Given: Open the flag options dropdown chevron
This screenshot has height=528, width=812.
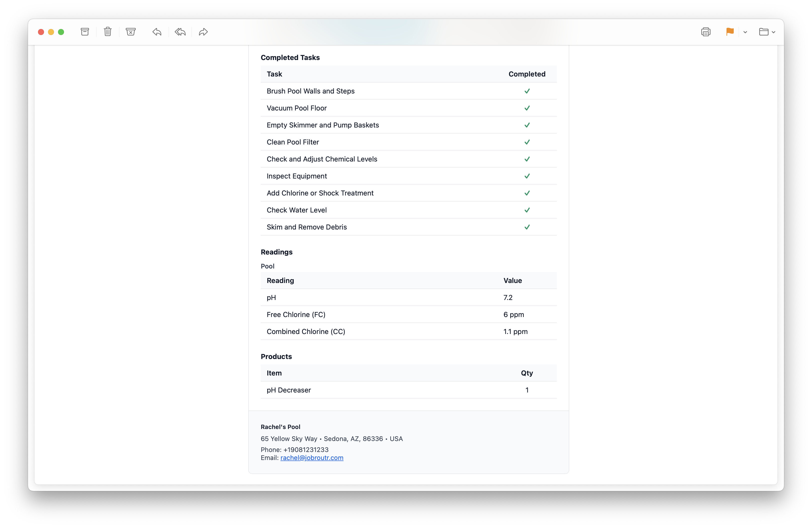Looking at the screenshot, I should pos(745,32).
